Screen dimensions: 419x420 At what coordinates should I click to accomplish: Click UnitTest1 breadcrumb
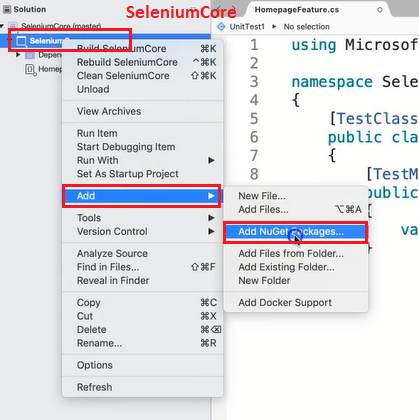247,27
